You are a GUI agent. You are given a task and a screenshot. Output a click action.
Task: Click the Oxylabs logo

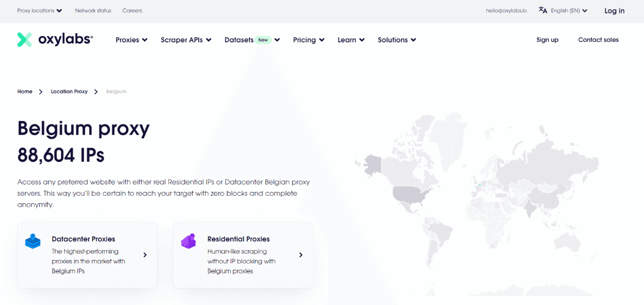point(55,40)
